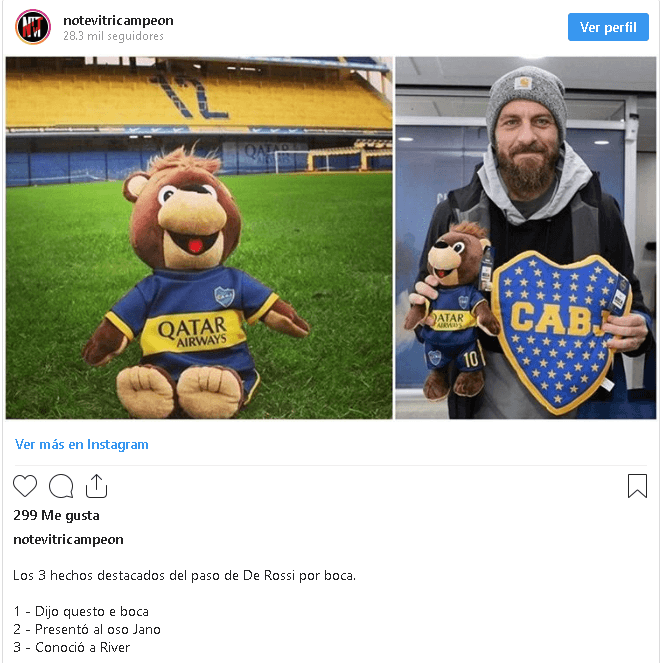Click the notevitricampeon username in the header

[x=118, y=20]
